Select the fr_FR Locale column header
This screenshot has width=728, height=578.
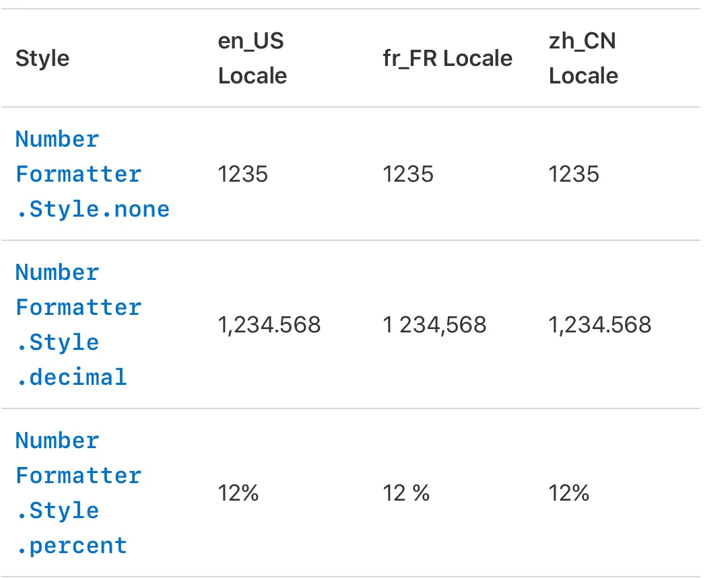[448, 59]
